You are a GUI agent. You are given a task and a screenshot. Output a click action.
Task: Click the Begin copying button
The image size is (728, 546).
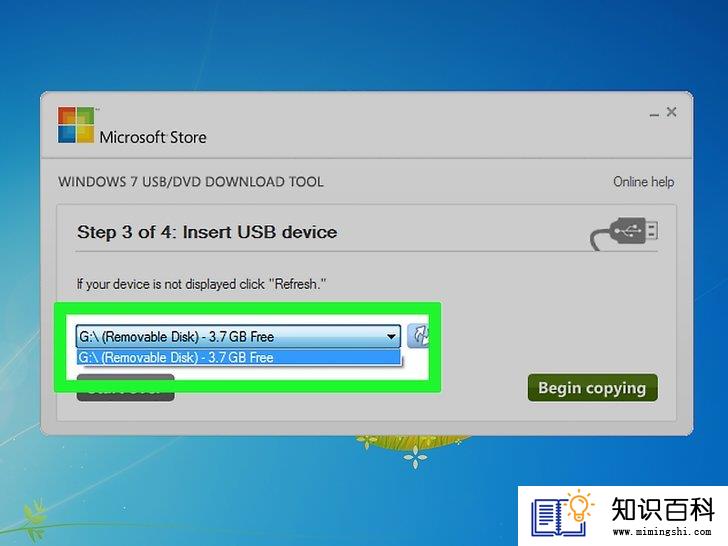(592, 388)
